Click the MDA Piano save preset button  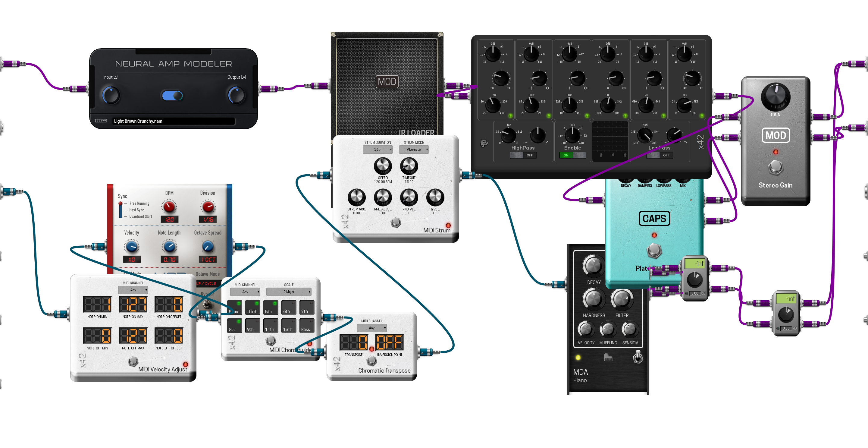point(606,357)
